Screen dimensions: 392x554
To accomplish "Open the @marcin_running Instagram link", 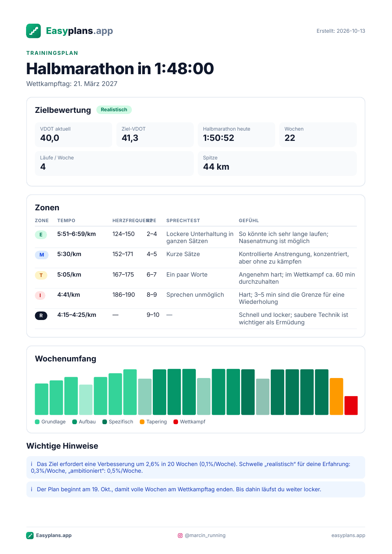I will pos(205,535).
